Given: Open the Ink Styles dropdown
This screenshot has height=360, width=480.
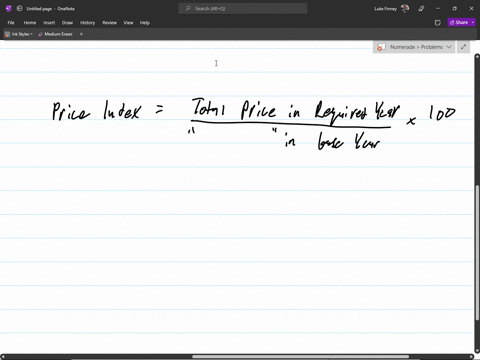Looking at the screenshot, I should [x=19, y=34].
